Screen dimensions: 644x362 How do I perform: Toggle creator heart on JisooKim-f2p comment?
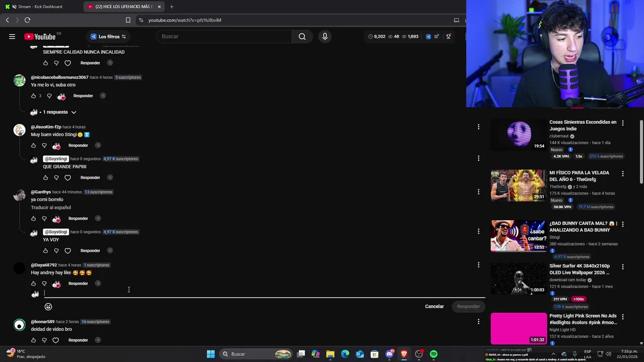click(x=56, y=146)
